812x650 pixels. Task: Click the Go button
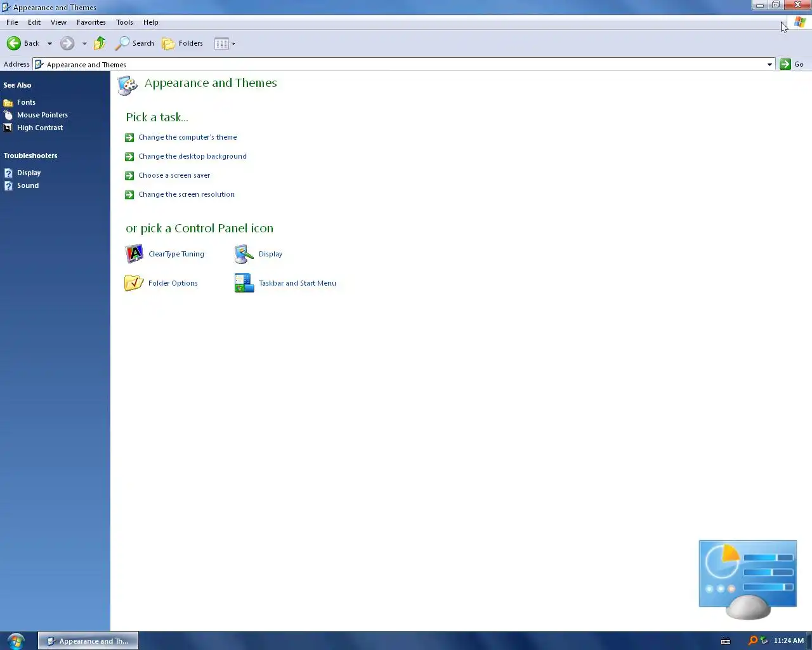pyautogui.click(x=792, y=64)
